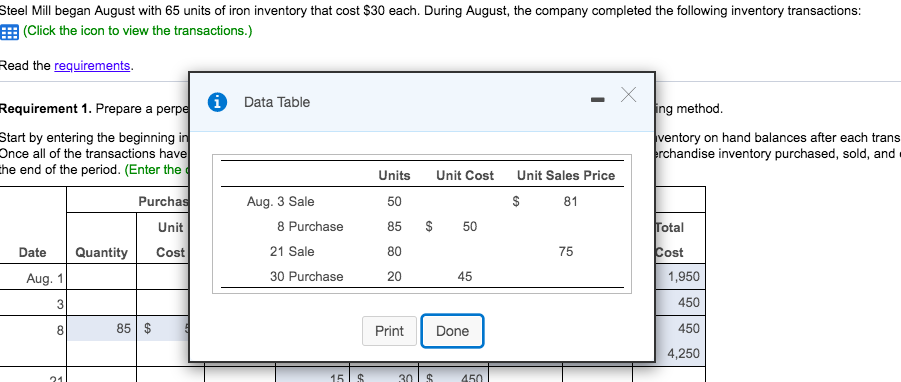Open the transactions data table icon

click(9, 32)
